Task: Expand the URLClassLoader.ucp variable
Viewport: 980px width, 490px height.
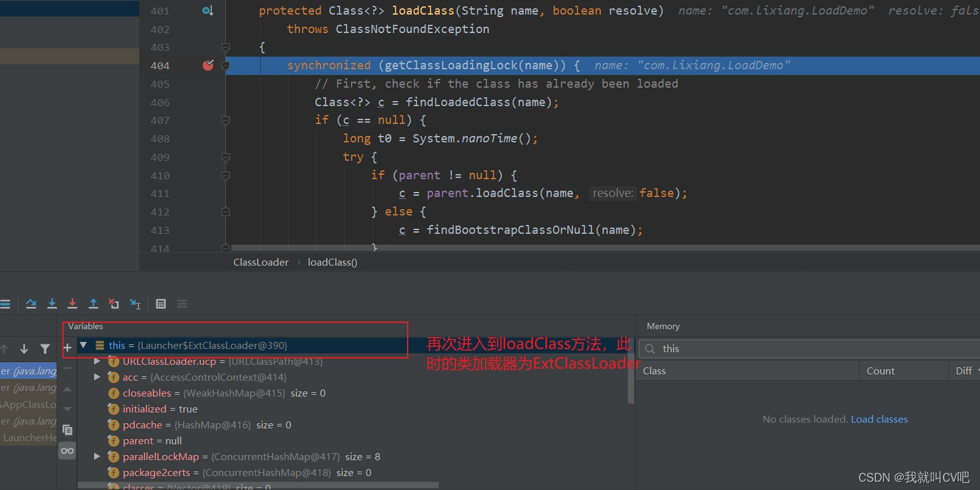Action: [97, 361]
